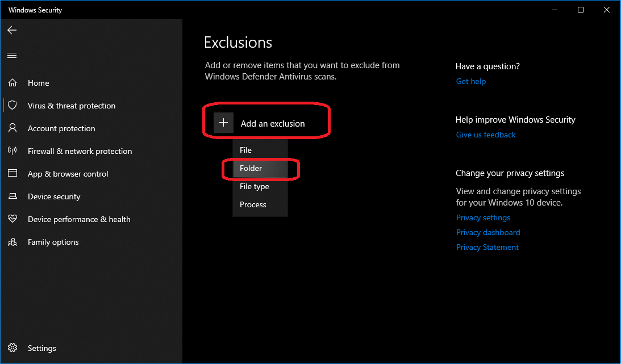Open Virus & threat protection section label
The width and height of the screenshot is (621, 364).
72,106
